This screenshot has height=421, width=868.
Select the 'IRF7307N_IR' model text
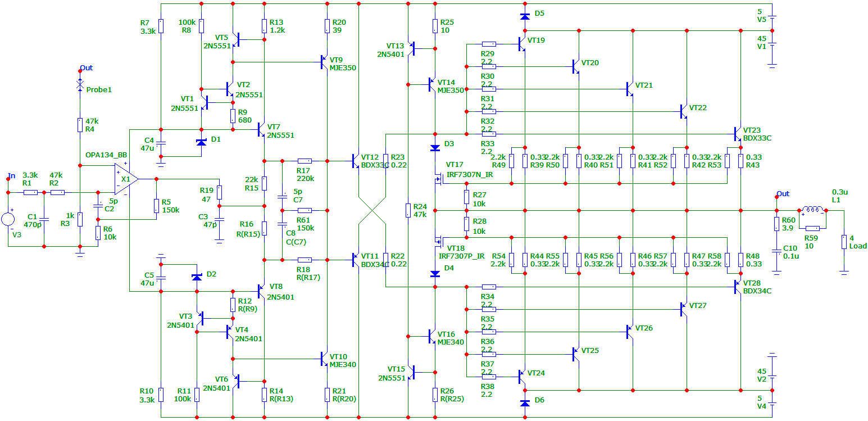point(469,175)
